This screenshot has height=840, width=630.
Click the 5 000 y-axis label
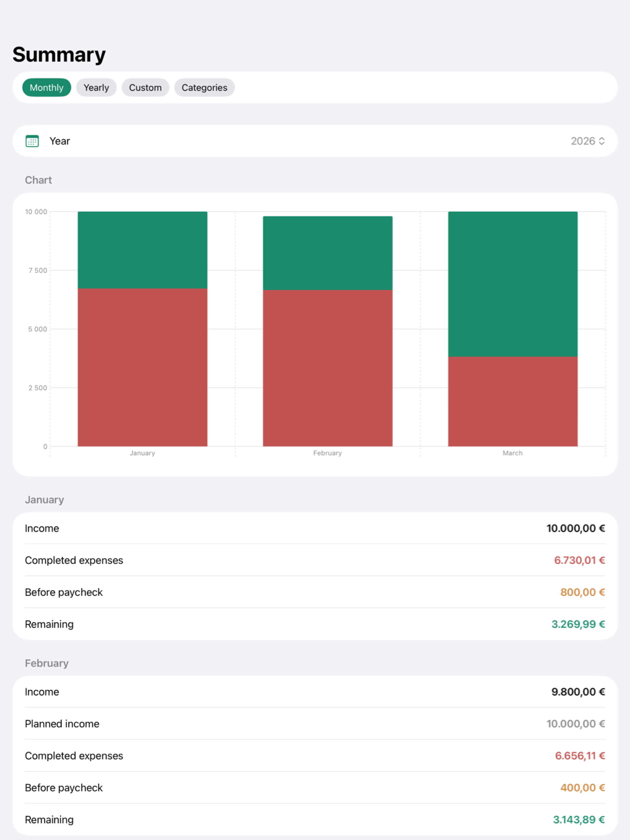click(x=38, y=329)
